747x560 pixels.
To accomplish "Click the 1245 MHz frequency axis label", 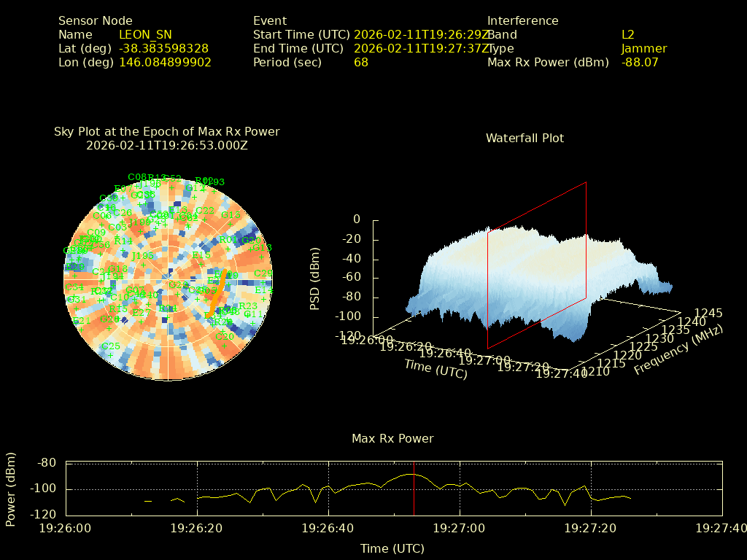I will click(x=708, y=313).
